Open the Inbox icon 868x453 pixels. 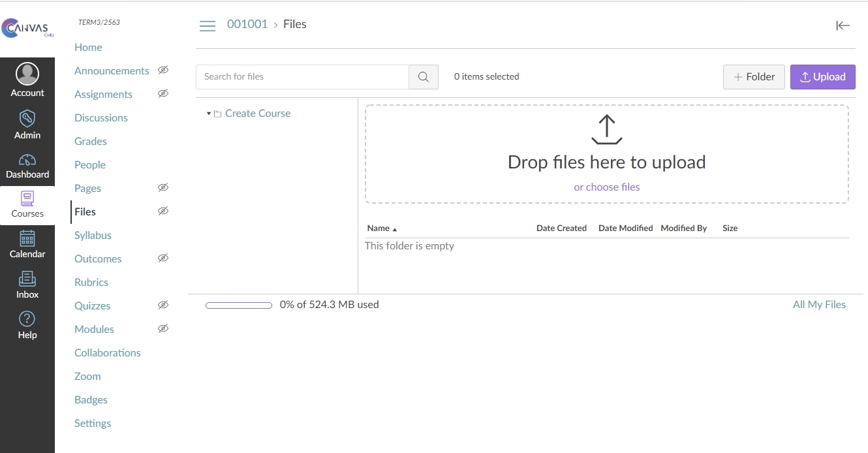(27, 279)
